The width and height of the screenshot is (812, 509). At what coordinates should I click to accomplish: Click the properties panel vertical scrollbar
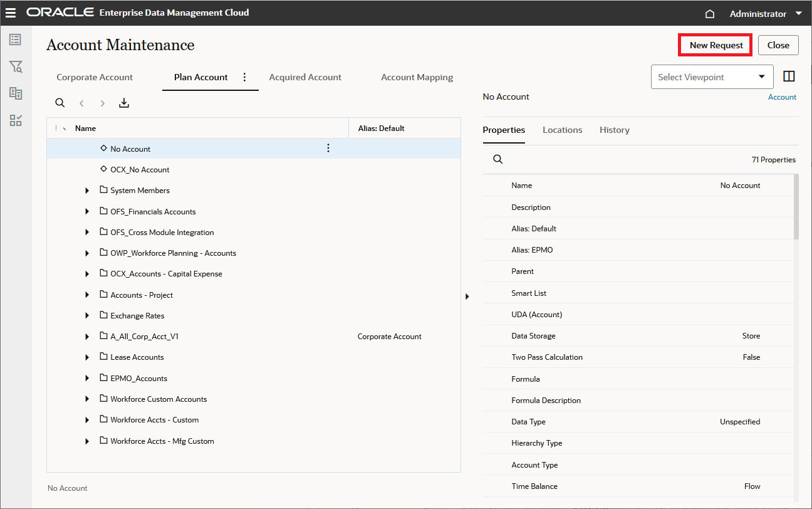796,207
